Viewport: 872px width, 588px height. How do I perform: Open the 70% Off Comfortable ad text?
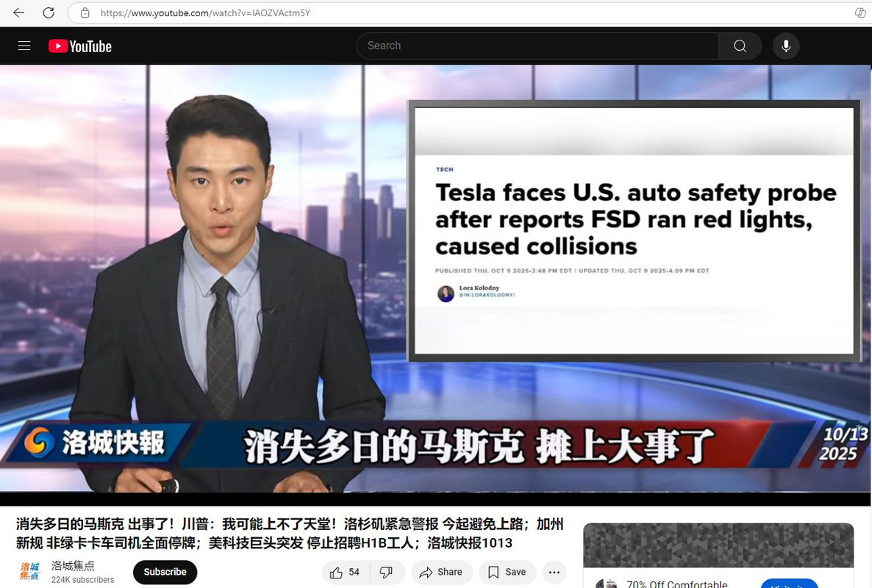click(677, 584)
